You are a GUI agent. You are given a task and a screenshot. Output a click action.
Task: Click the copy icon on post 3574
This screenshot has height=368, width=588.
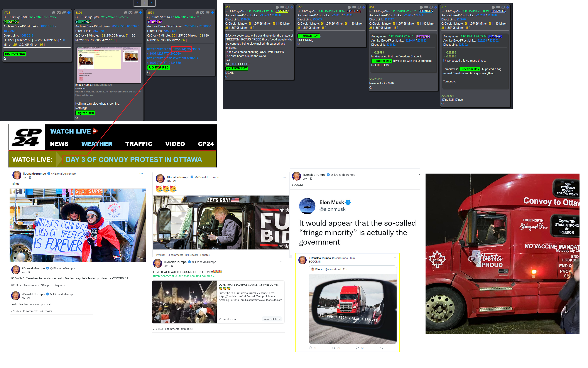[x=197, y=13]
